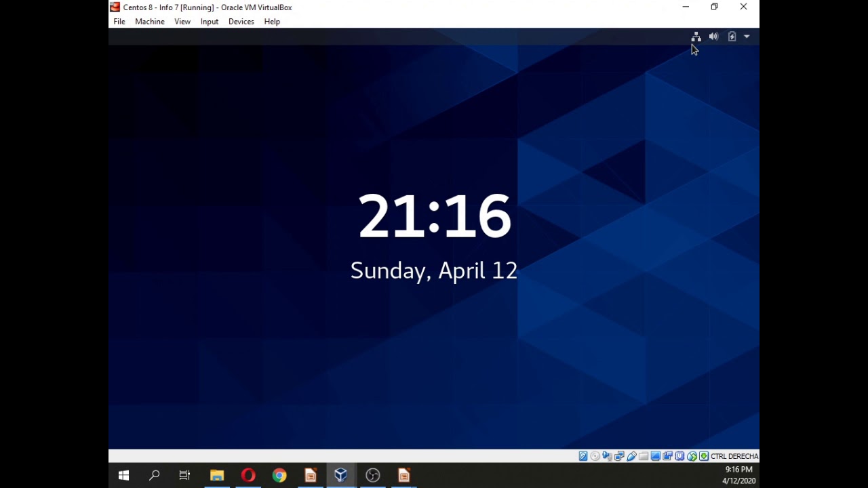Click the audio indicator in VirtualBox status bar
Screen dimensions: 868x488
608,456
